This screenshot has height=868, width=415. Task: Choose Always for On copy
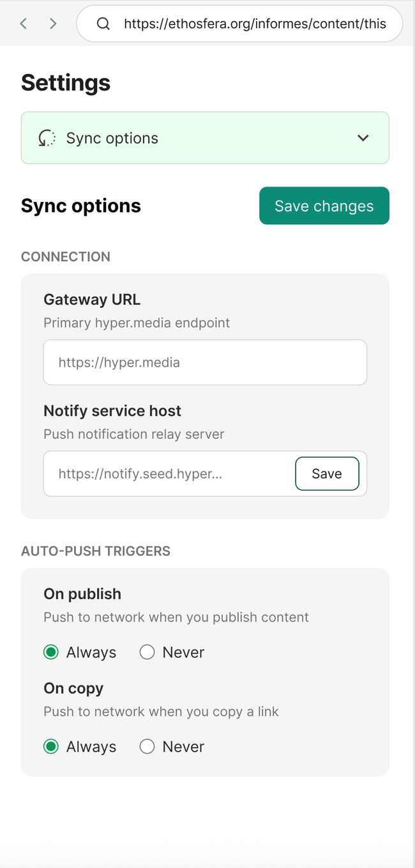[x=51, y=747]
